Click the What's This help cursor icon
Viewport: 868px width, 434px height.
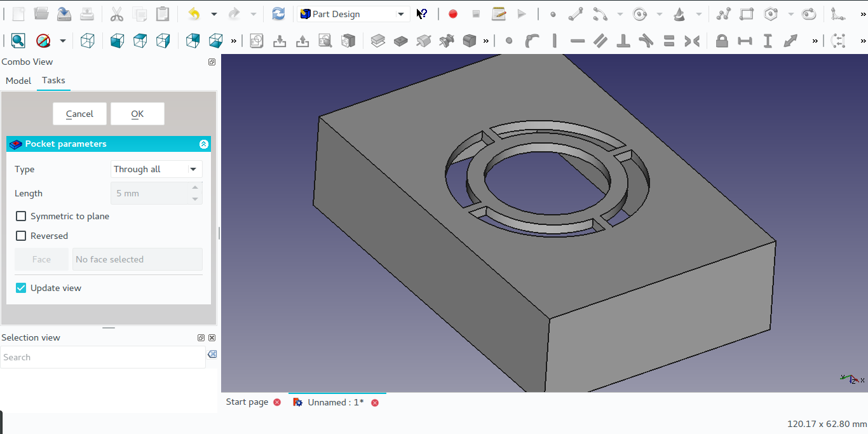(422, 14)
